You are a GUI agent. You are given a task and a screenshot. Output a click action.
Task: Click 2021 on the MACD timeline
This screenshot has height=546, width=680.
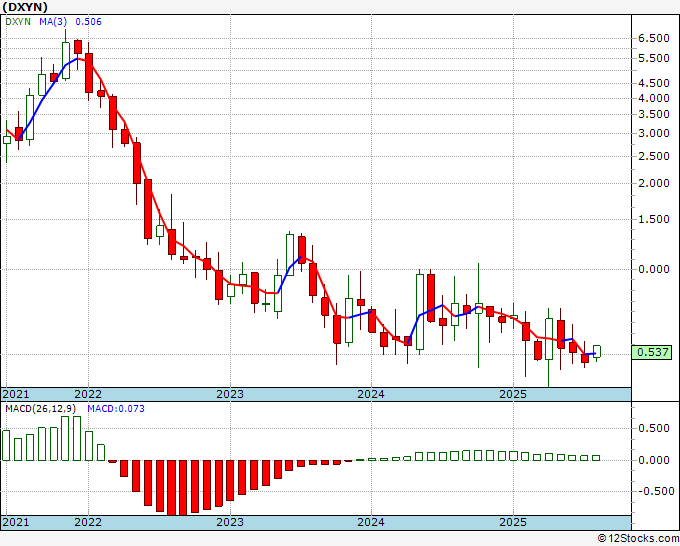16,522
